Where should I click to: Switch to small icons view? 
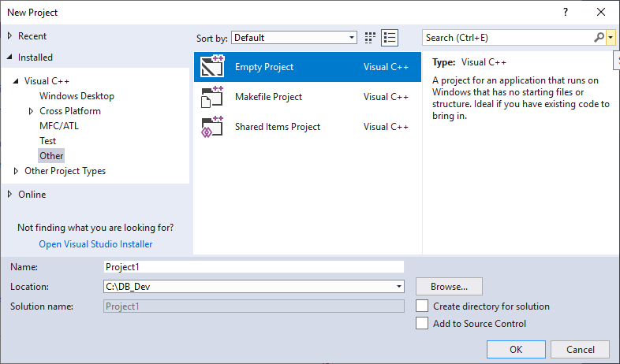371,38
